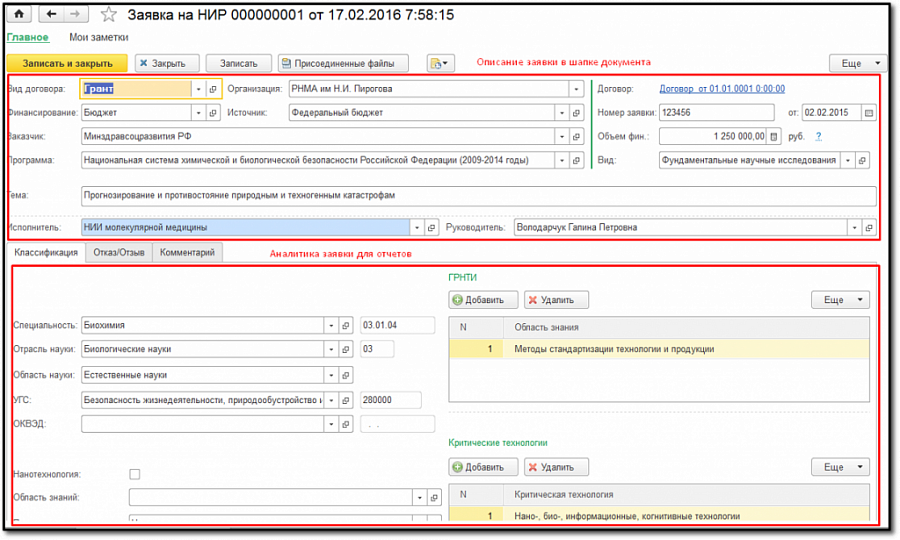
Task: Open the Область науки field's linked item
Action: [346, 375]
